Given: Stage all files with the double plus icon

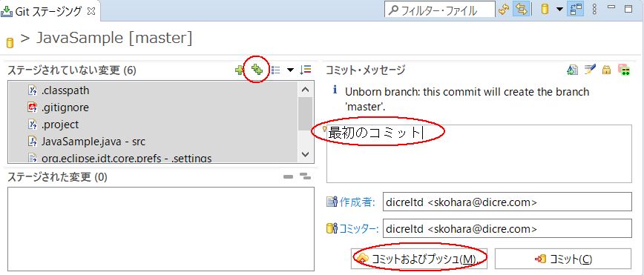Looking at the screenshot, I should tap(257, 70).
